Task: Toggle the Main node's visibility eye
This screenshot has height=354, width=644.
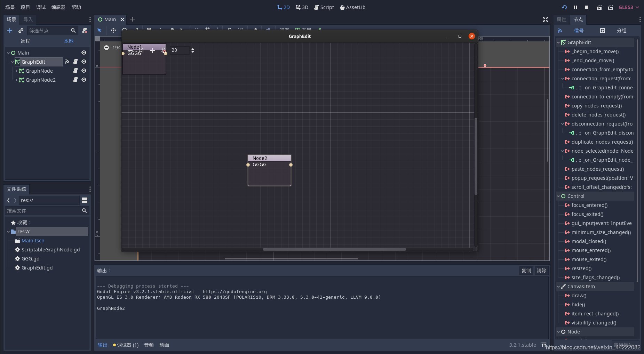Action: (84, 53)
